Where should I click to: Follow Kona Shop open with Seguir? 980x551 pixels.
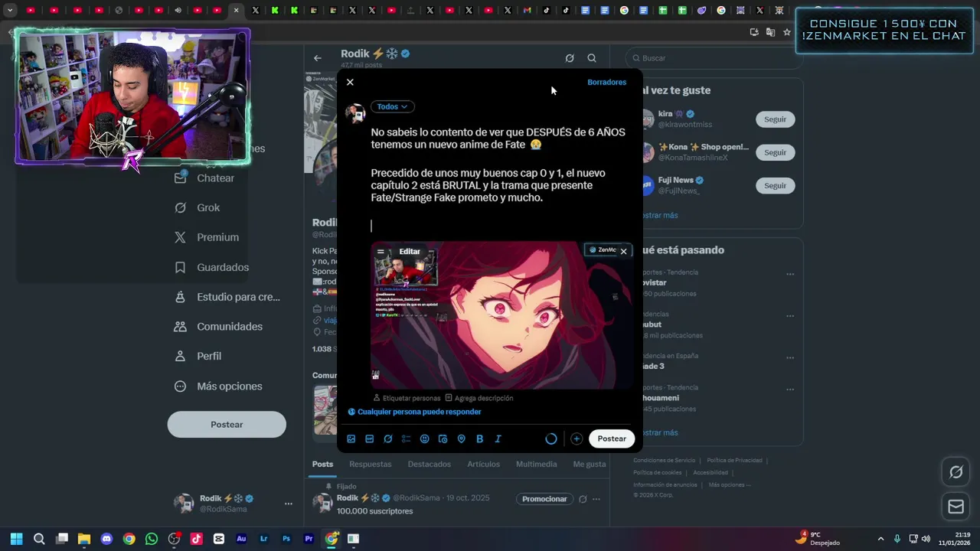[775, 152]
